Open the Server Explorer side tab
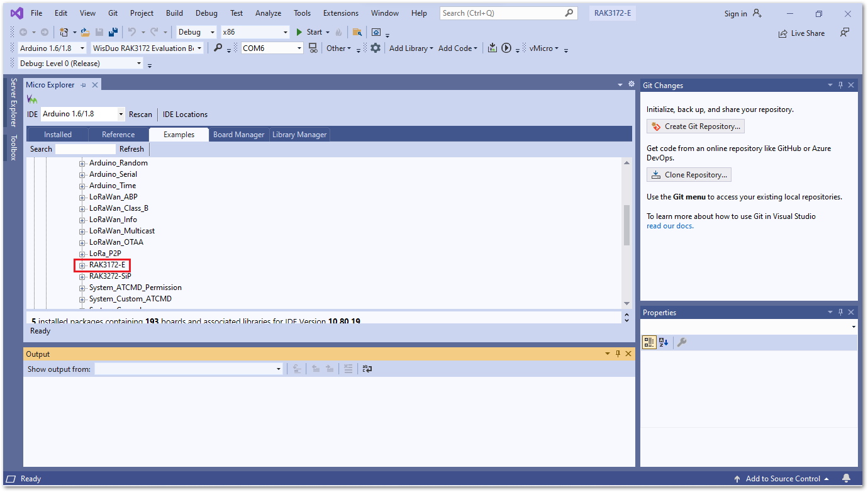The width and height of the screenshot is (868, 492). click(13, 103)
